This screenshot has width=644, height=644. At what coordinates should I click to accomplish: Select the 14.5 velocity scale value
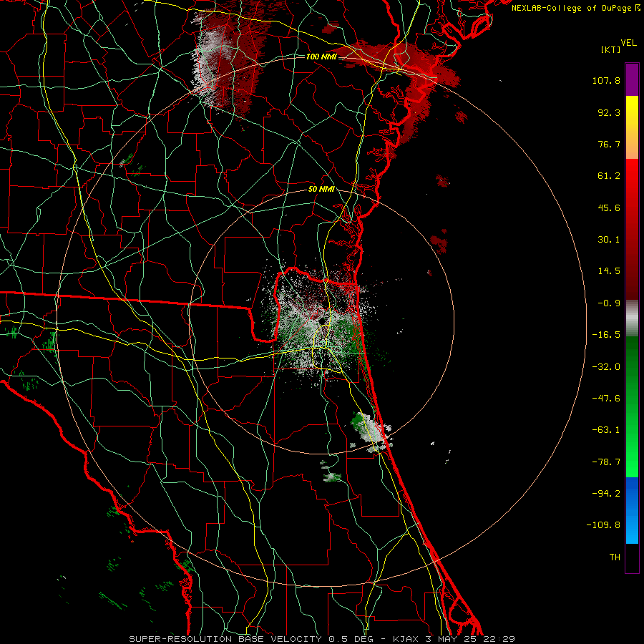(609, 271)
